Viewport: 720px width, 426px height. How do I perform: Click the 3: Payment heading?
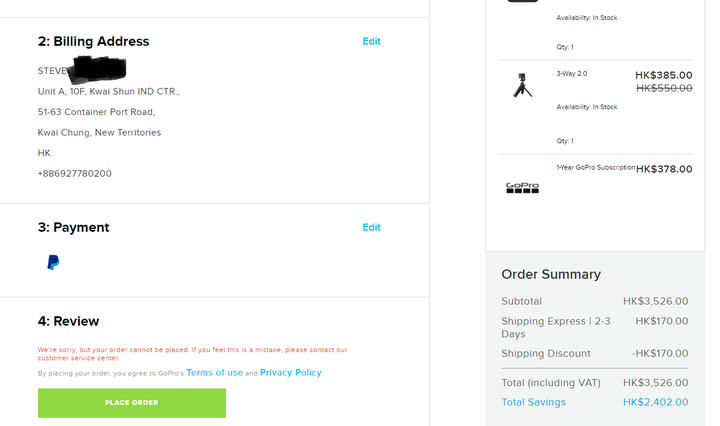pos(73,227)
